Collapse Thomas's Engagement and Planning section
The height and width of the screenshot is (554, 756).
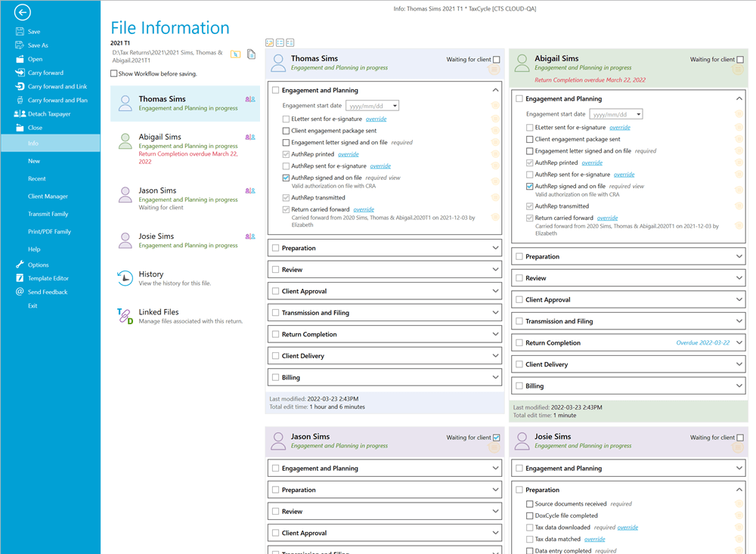[x=495, y=90]
